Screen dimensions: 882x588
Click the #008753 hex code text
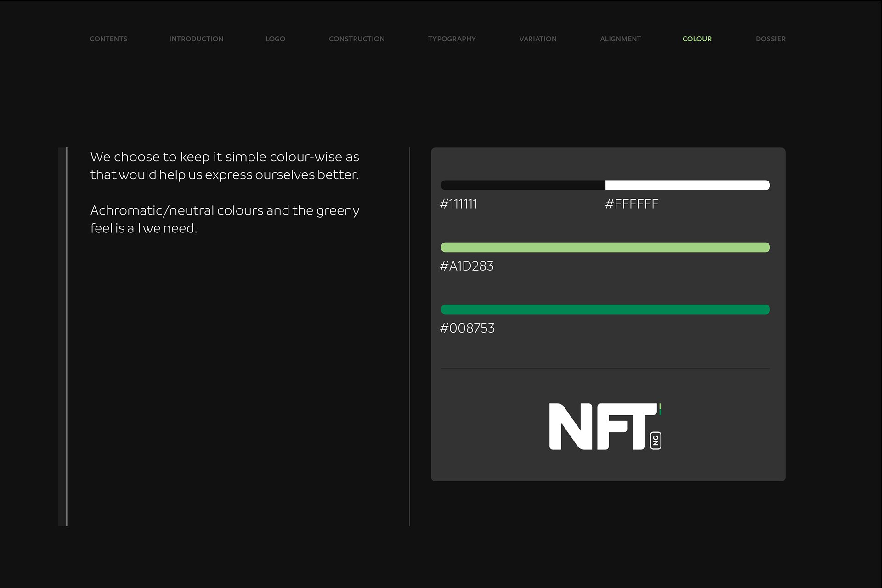(x=467, y=328)
